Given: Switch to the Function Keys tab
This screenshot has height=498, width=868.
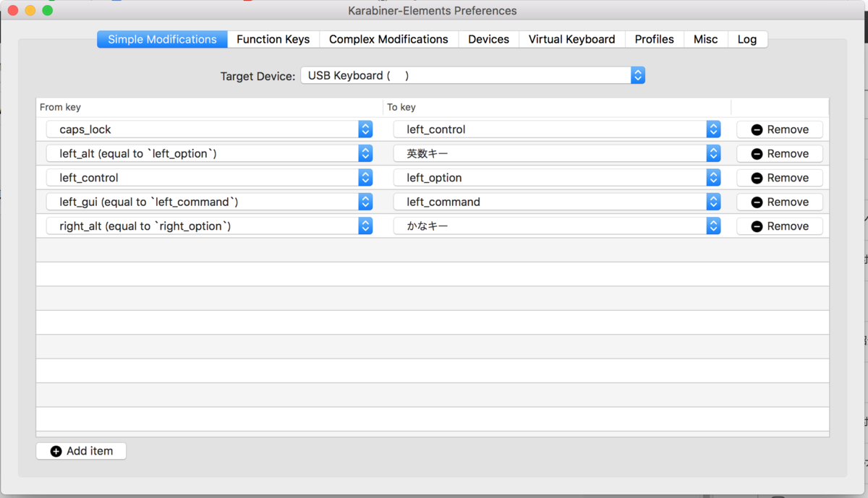Looking at the screenshot, I should coord(273,39).
